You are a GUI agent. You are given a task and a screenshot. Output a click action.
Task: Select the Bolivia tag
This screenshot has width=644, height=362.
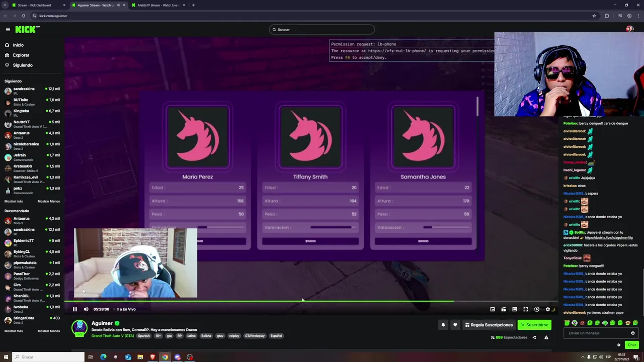pos(206,336)
